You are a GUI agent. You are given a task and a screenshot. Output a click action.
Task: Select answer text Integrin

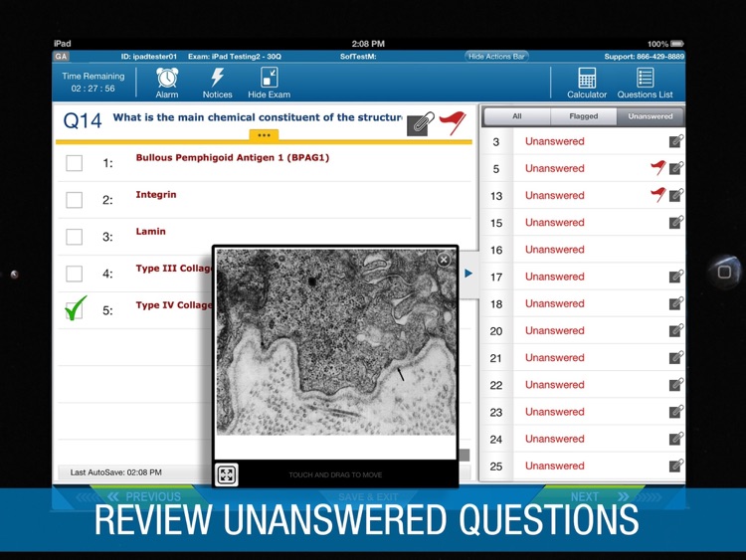coord(156,194)
